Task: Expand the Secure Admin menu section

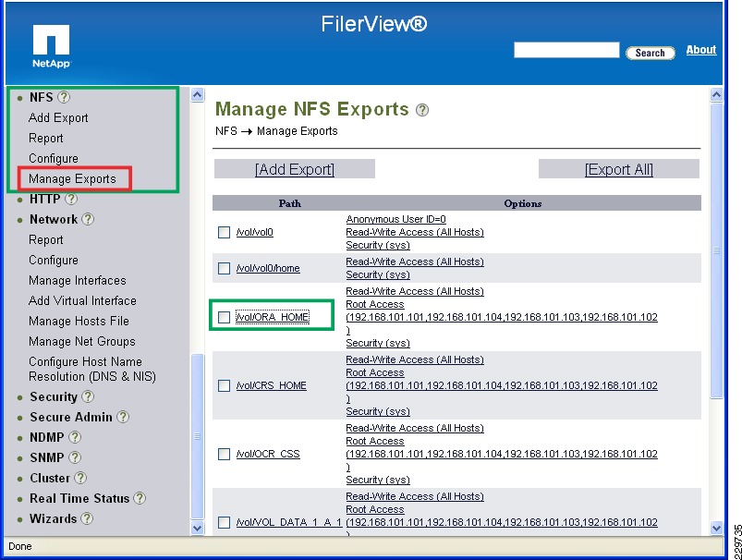Action: 71,417
